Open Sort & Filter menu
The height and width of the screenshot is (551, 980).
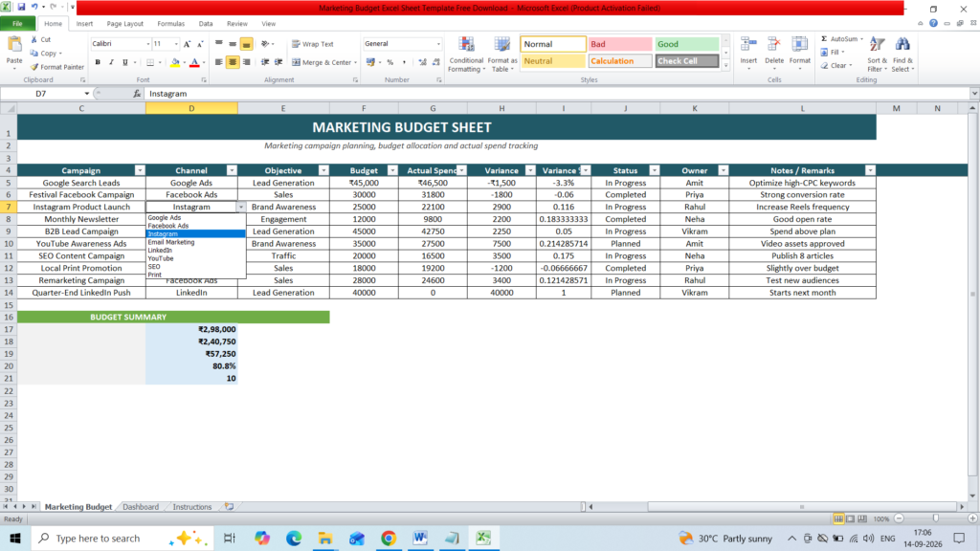point(877,55)
